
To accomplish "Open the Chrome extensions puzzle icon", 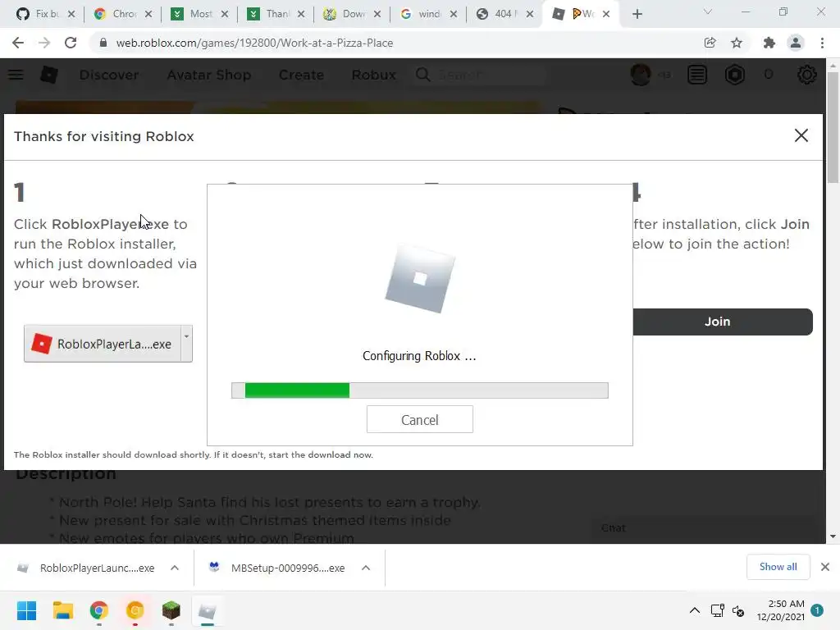I will (769, 43).
